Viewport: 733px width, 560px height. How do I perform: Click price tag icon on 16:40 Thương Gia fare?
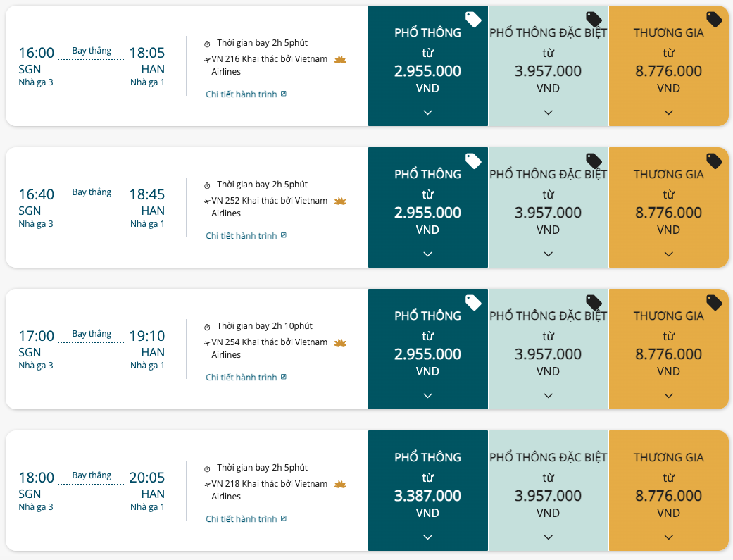pos(714,161)
